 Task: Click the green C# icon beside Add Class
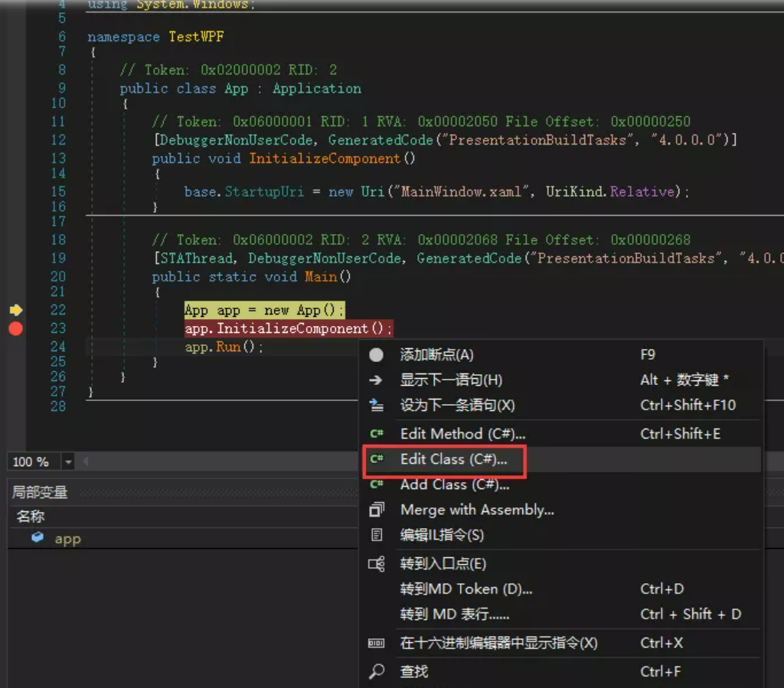point(376,486)
